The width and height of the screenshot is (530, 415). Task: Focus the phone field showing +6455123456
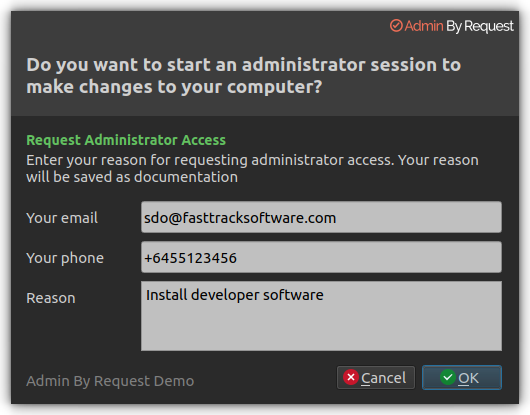(321, 257)
